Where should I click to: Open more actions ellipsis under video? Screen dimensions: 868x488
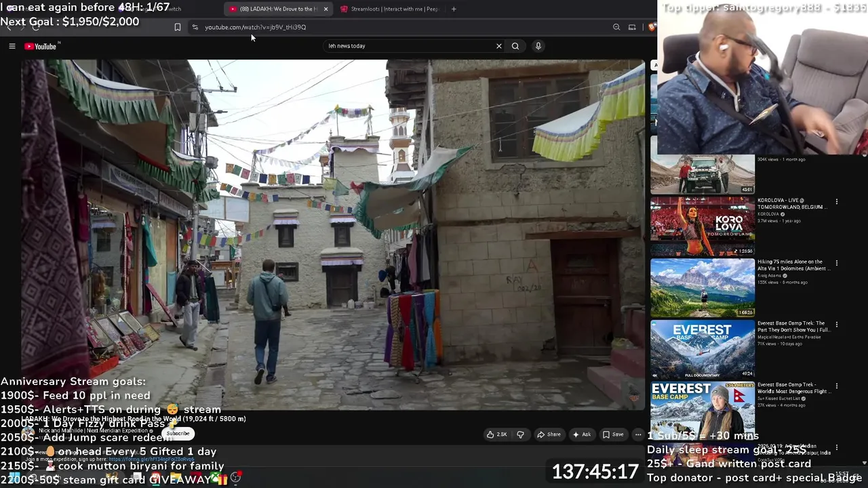[638, 434]
